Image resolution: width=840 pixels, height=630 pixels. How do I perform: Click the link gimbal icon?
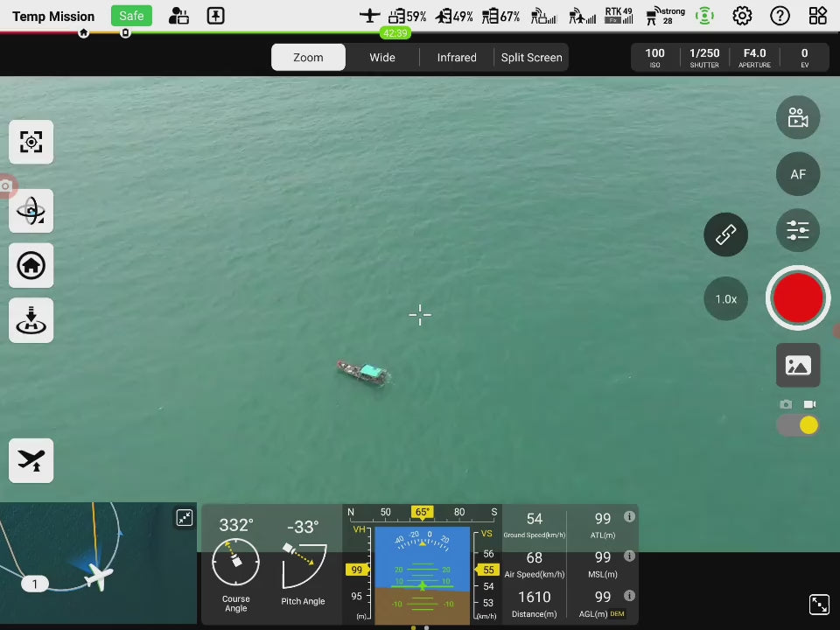(725, 234)
